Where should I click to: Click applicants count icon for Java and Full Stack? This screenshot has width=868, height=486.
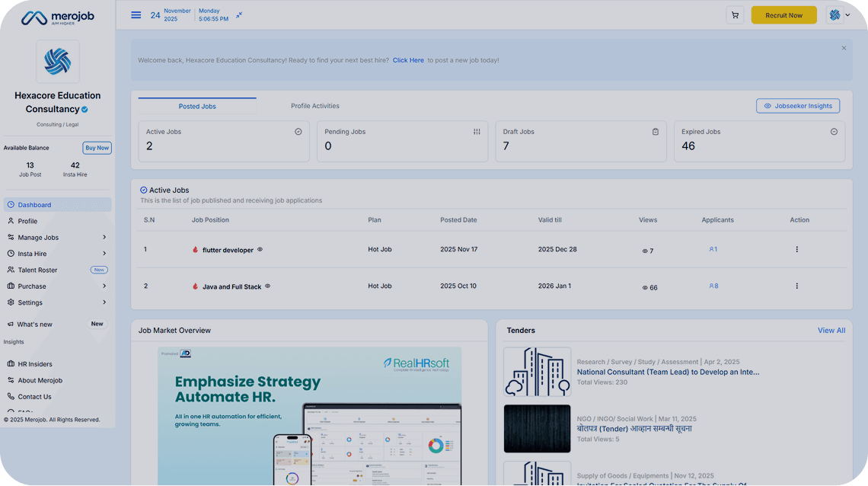(x=713, y=286)
